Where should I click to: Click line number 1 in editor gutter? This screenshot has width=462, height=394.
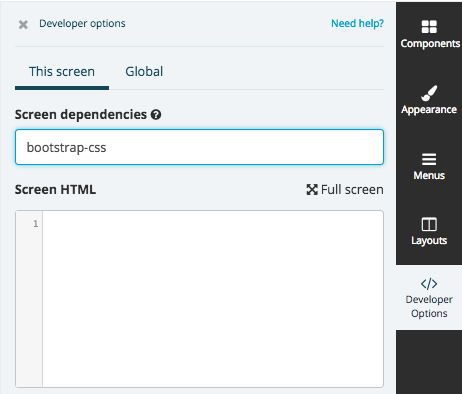[36, 224]
